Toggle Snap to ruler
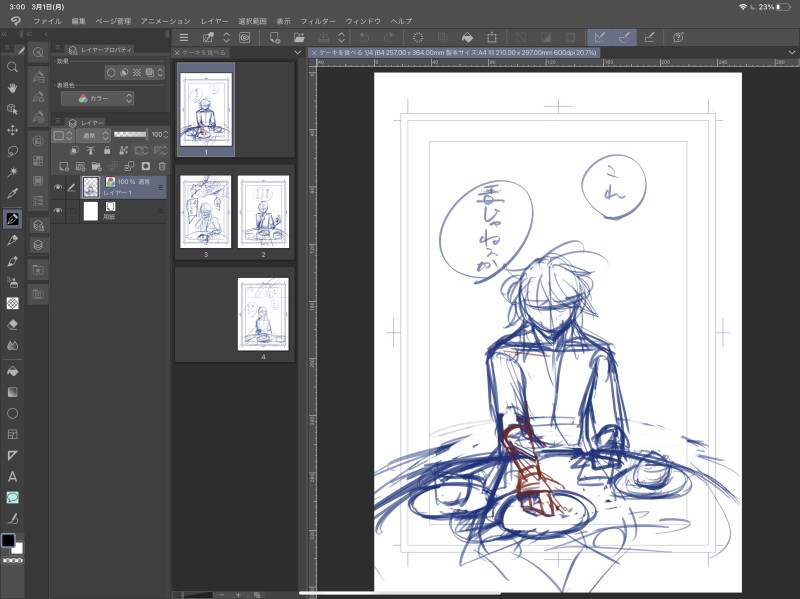 [x=600, y=37]
